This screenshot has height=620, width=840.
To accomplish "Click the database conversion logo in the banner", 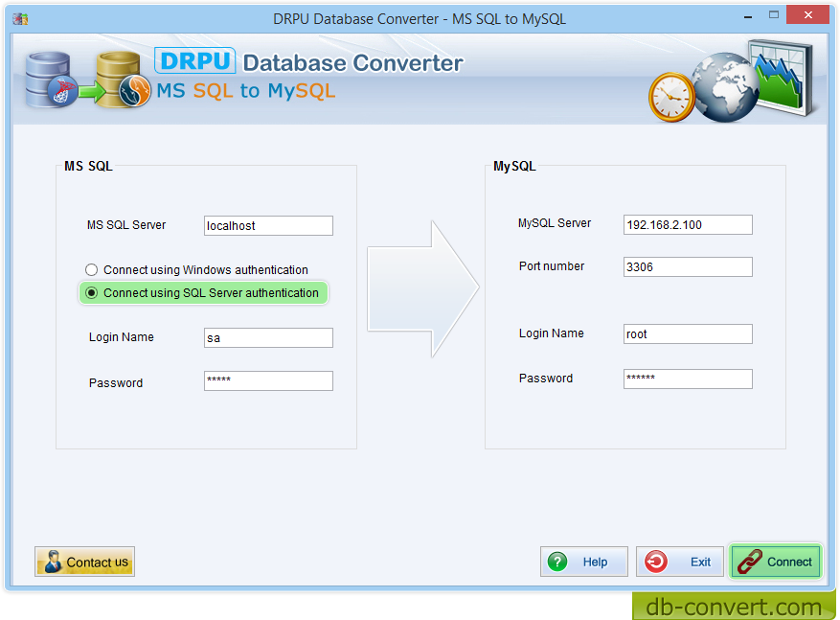I will pyautogui.click(x=88, y=80).
